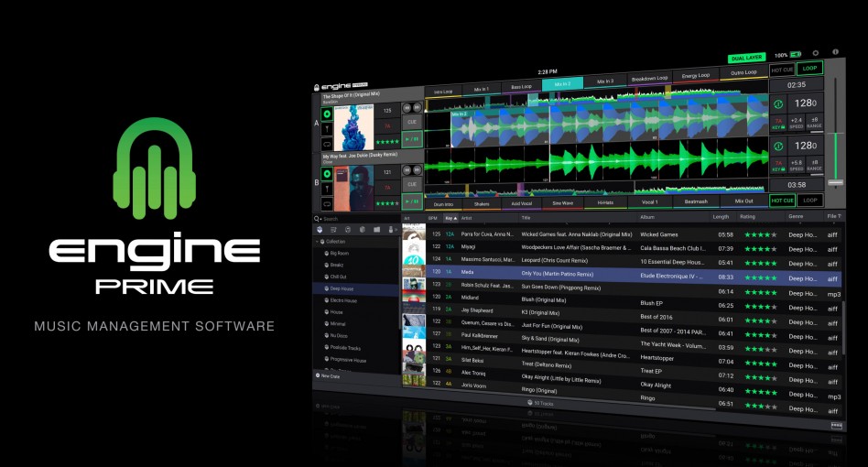Image resolution: width=868 pixels, height=467 pixels.
Task: Click the playlist view icon in the library toolbar
Action: [334, 230]
